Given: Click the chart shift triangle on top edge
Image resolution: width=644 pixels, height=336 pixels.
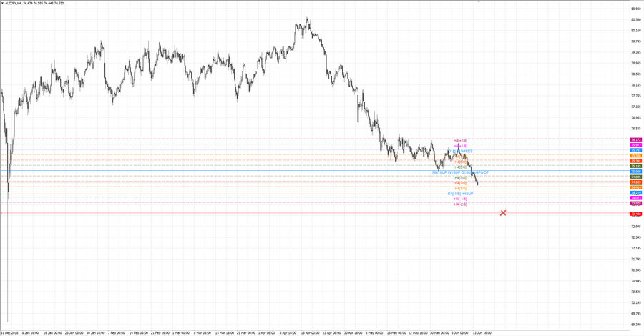Looking at the screenshot, I should tap(479, 1).
